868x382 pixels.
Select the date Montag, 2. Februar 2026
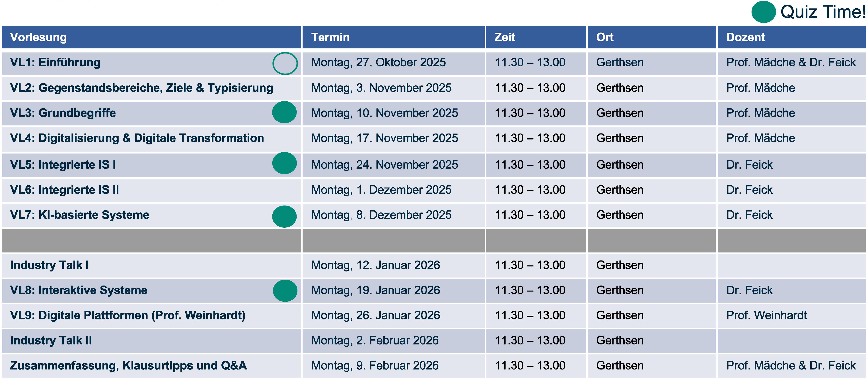coord(375,341)
